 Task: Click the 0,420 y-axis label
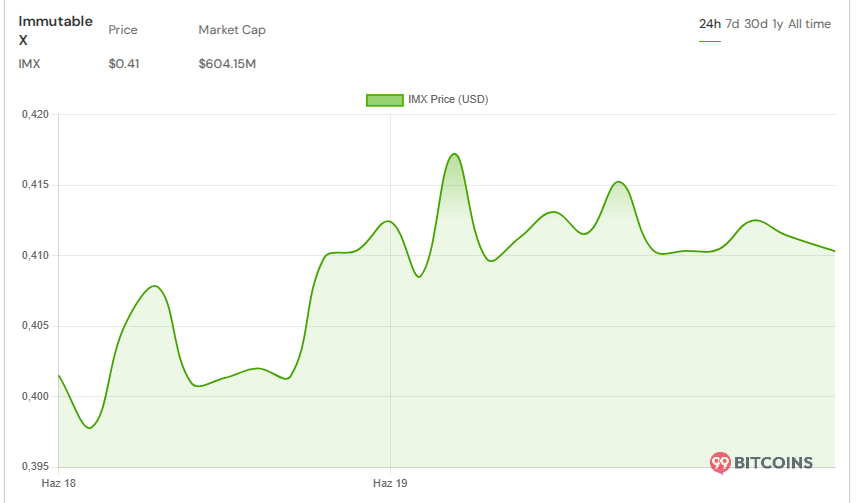pyautogui.click(x=35, y=114)
